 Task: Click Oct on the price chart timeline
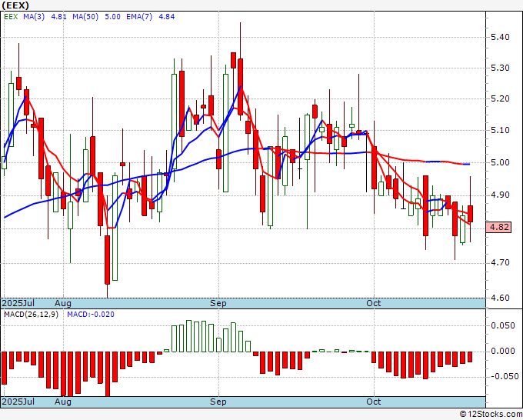pos(374,303)
